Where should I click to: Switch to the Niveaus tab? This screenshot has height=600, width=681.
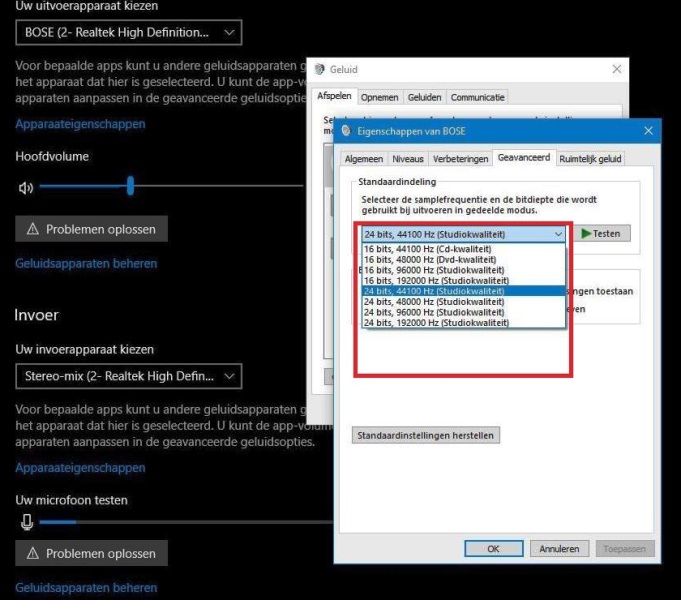pos(408,158)
